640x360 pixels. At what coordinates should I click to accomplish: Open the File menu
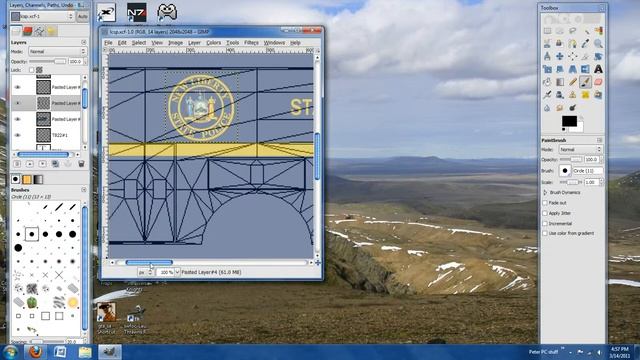point(108,42)
